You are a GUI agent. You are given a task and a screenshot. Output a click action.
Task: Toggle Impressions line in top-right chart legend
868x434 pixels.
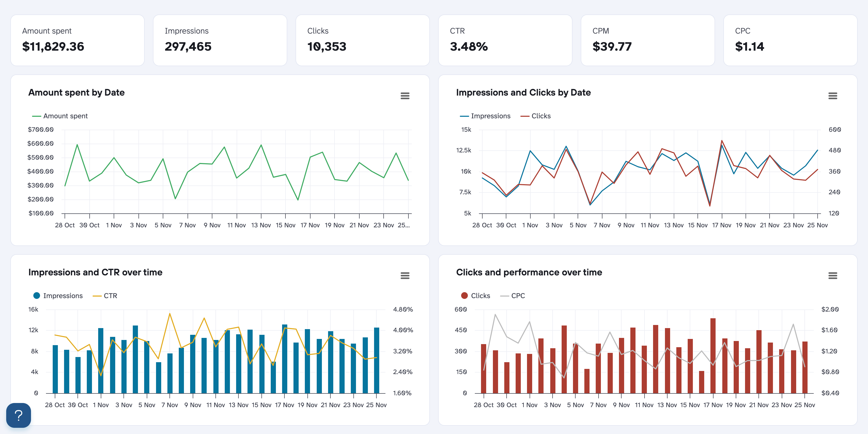coord(490,116)
